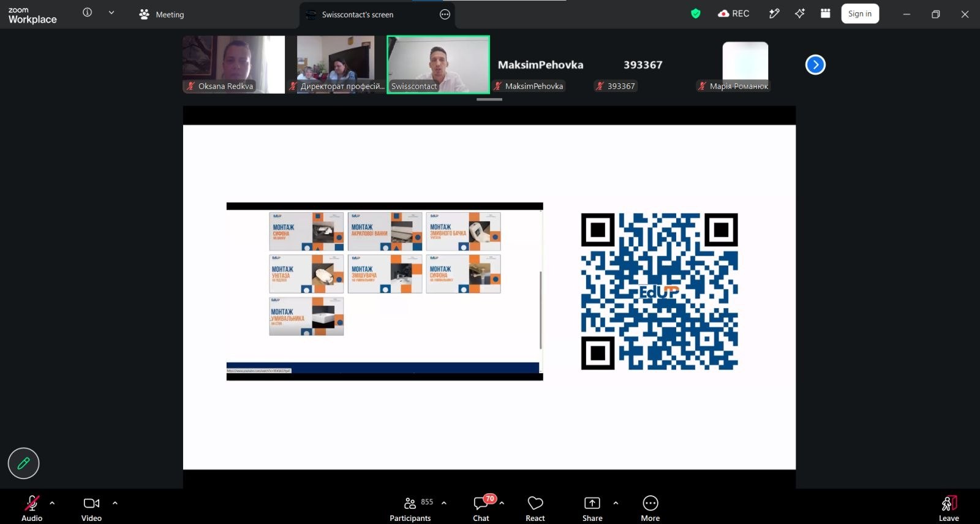Toggle the Video camera on

(x=91, y=509)
